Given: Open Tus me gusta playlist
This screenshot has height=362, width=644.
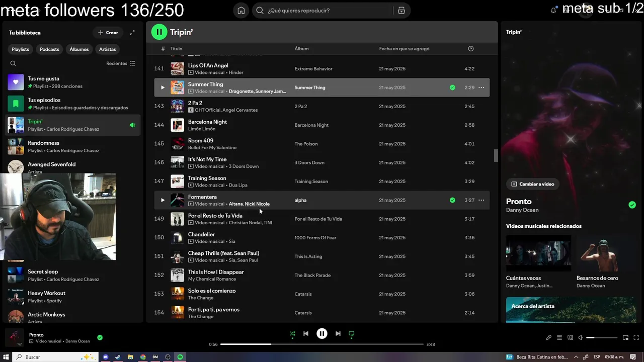Looking at the screenshot, I should (x=73, y=82).
